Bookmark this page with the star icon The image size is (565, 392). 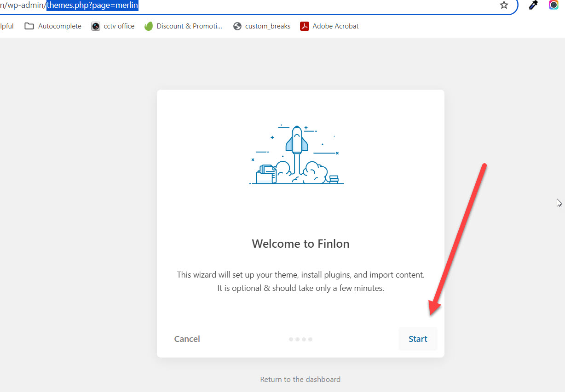504,5
